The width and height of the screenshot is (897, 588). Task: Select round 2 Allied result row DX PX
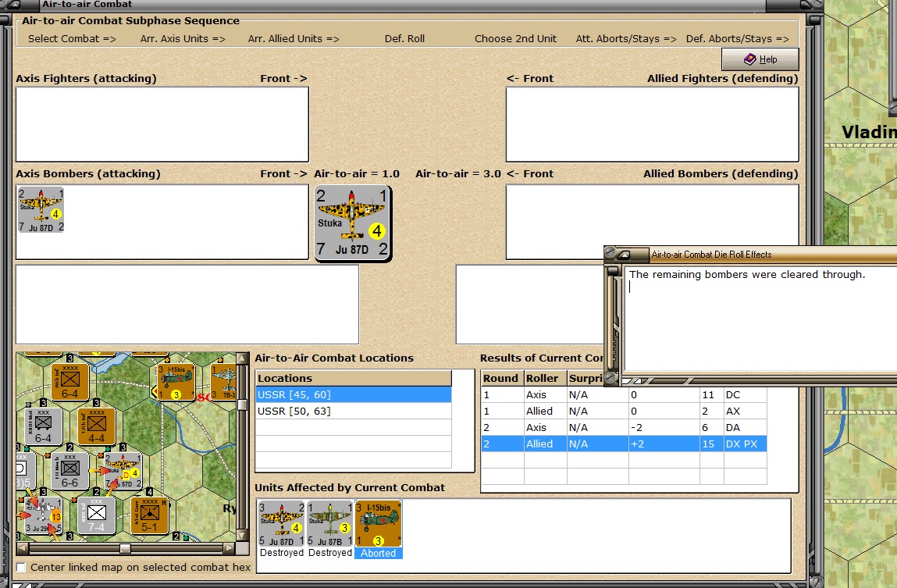pos(624,444)
